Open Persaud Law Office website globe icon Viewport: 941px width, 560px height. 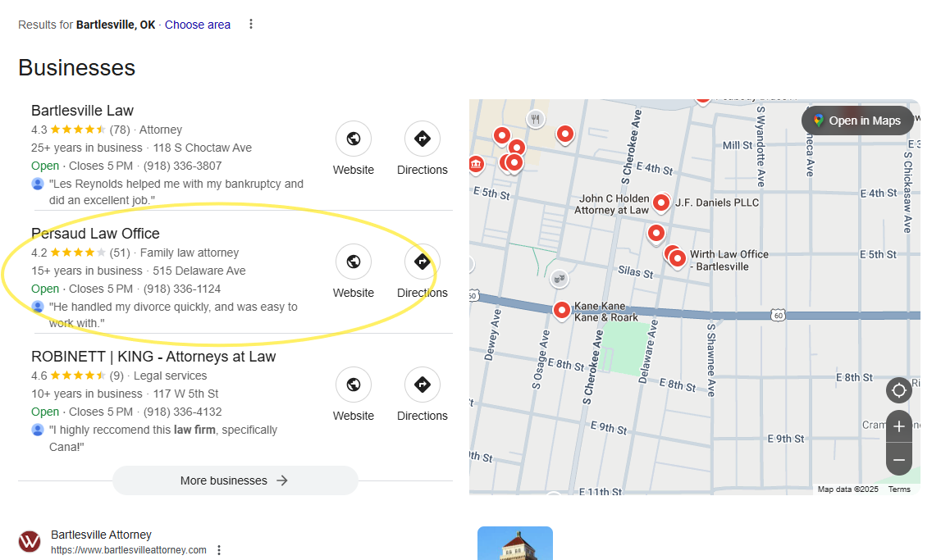coord(354,262)
